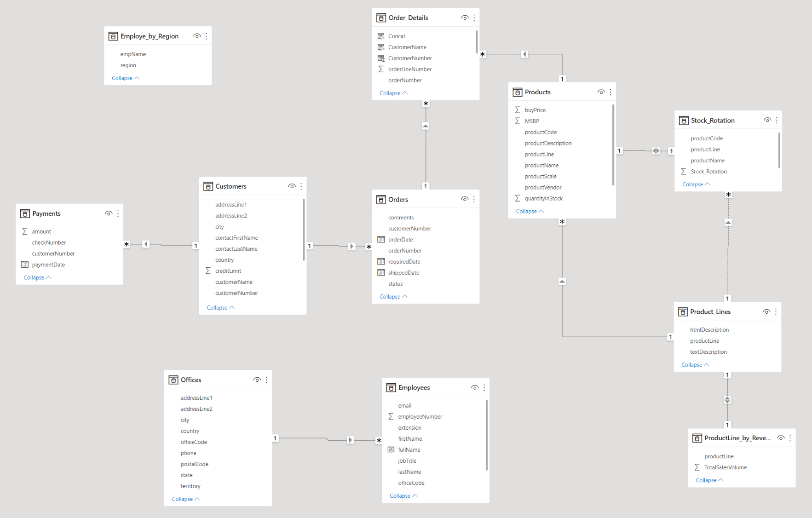Toggle visibility of Payments table

pos(109,213)
